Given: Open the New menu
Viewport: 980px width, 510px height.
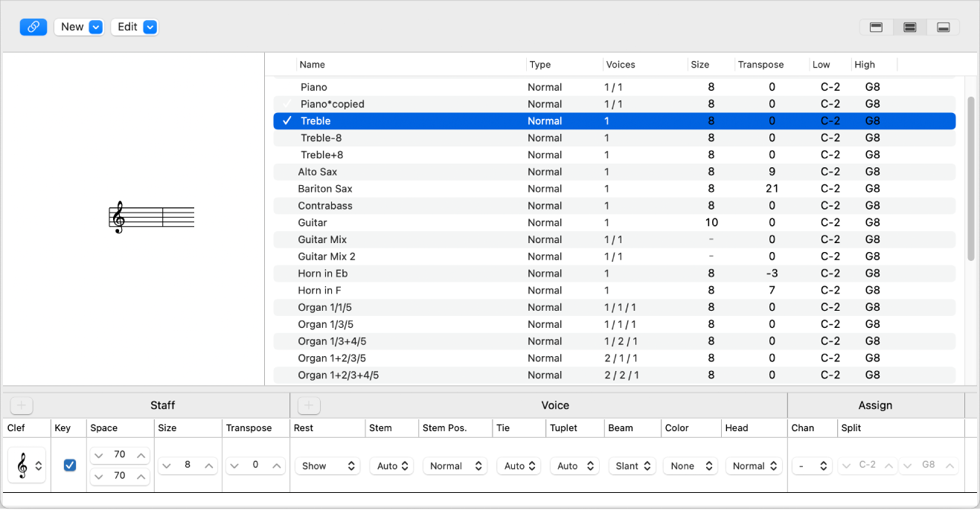Looking at the screenshot, I should 79,27.
